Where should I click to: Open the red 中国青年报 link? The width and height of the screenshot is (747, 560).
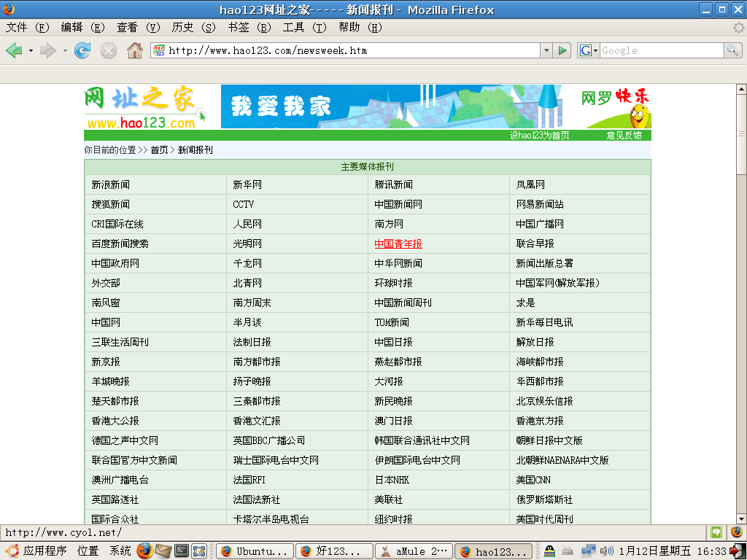pos(398,244)
